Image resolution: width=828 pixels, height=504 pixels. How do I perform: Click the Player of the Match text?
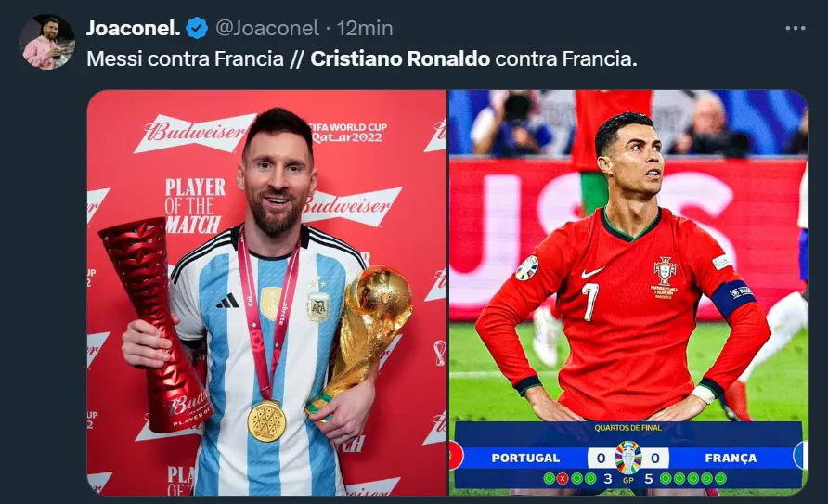point(195,206)
